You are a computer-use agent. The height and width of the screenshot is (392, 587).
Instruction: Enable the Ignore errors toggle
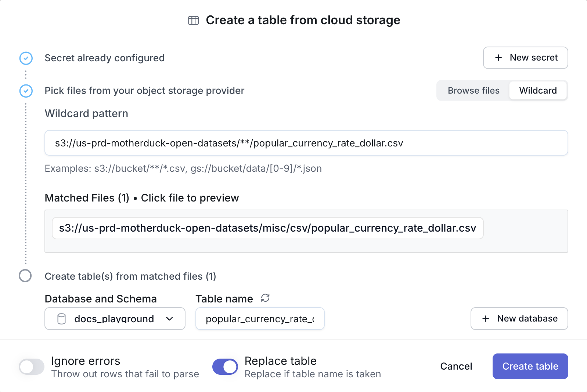[32, 366]
